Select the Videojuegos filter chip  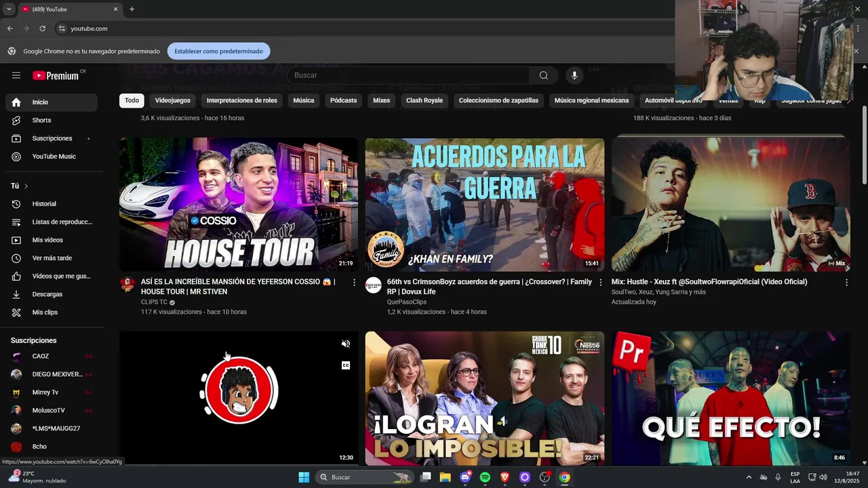pos(173,100)
